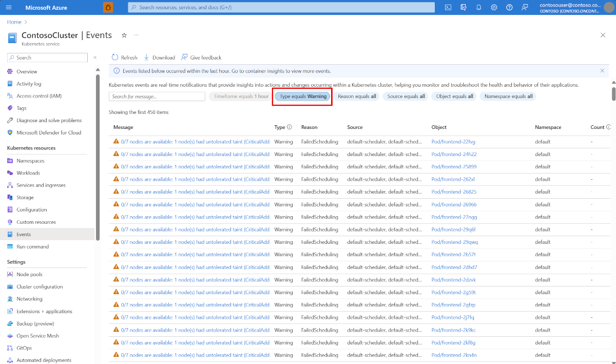Open the hamburger portal menu

coord(9,7)
